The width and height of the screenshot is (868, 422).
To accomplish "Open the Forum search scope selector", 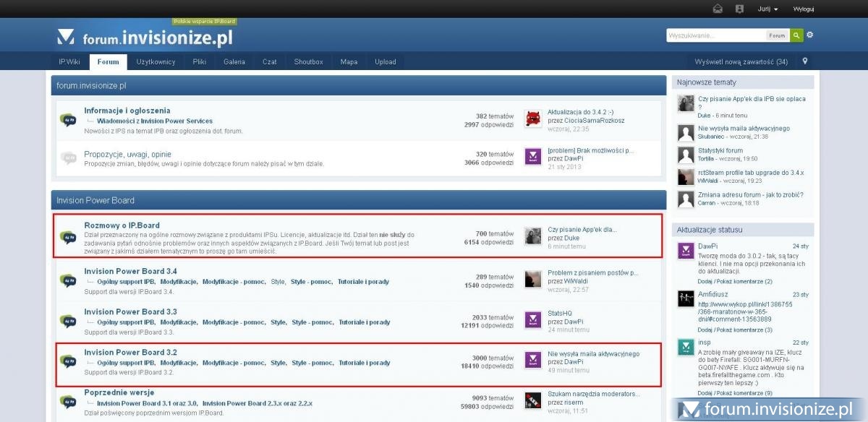I will tap(777, 35).
